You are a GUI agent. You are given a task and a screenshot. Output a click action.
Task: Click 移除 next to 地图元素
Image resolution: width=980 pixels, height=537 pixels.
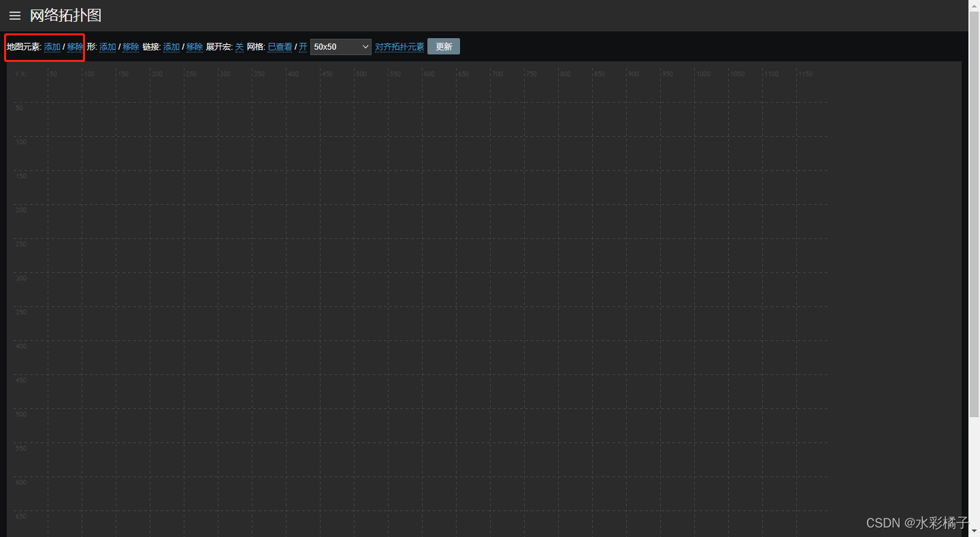point(75,47)
